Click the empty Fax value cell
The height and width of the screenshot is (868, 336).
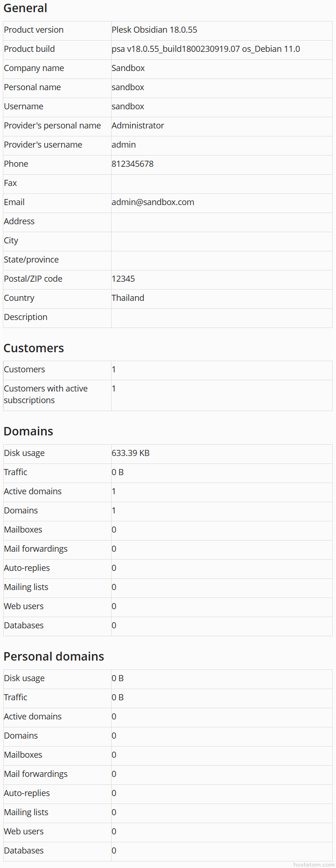(x=221, y=183)
